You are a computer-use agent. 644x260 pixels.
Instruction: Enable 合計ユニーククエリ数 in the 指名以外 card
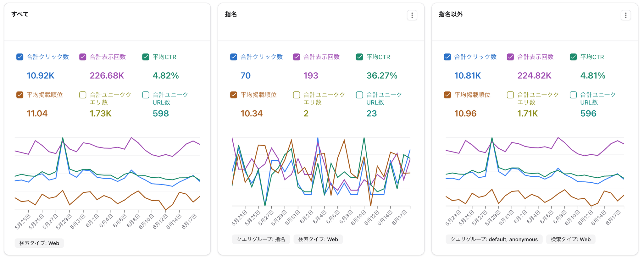point(510,95)
